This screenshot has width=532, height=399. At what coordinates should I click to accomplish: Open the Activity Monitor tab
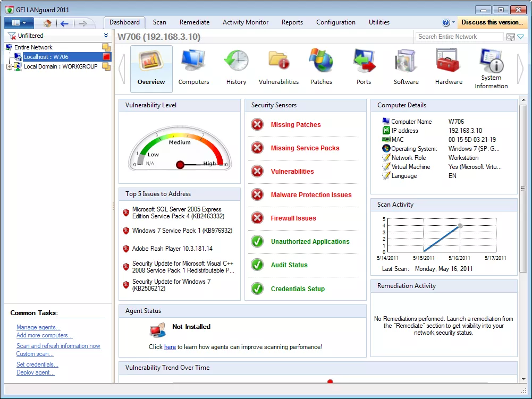[x=246, y=22]
